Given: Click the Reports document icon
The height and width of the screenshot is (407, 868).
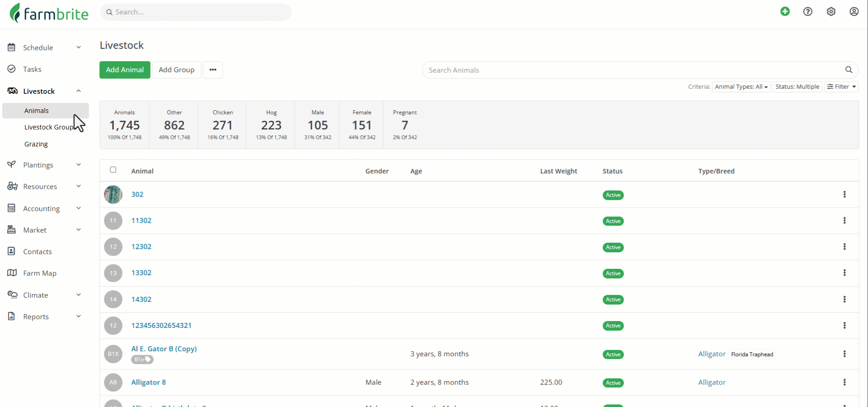Looking at the screenshot, I should coord(11,316).
